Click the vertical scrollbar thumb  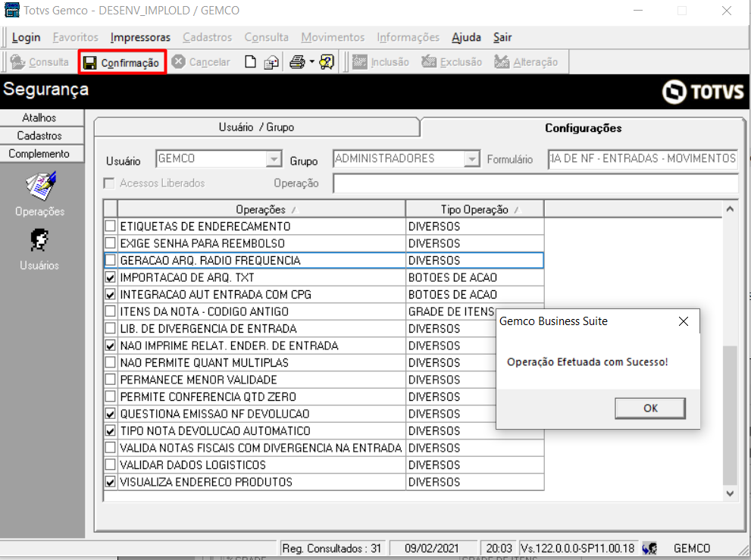(x=730, y=416)
